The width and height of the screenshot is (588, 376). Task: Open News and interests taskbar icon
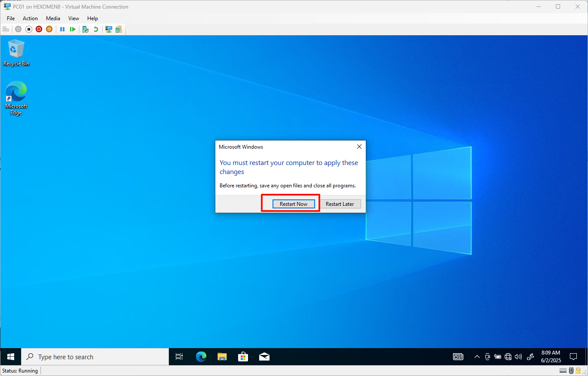[458, 357]
